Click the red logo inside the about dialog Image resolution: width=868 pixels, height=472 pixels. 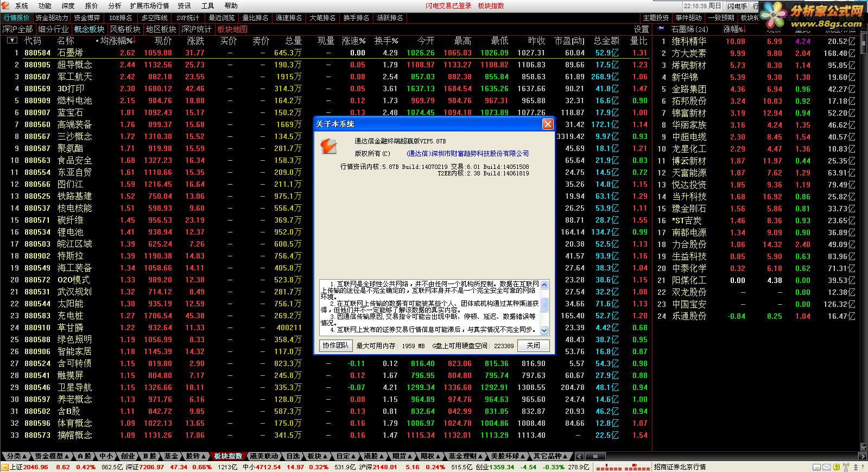coord(328,146)
